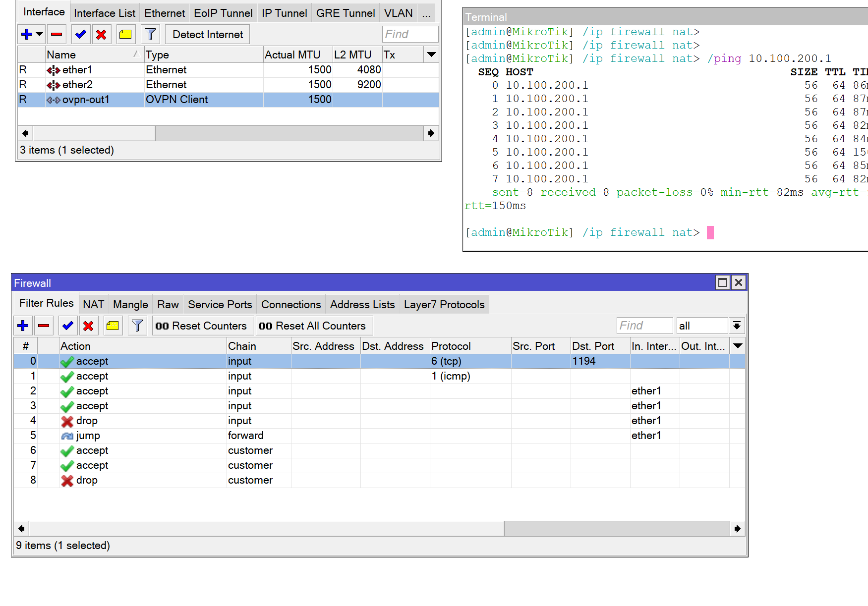Remove selected firewall rule with minus

[44, 326]
